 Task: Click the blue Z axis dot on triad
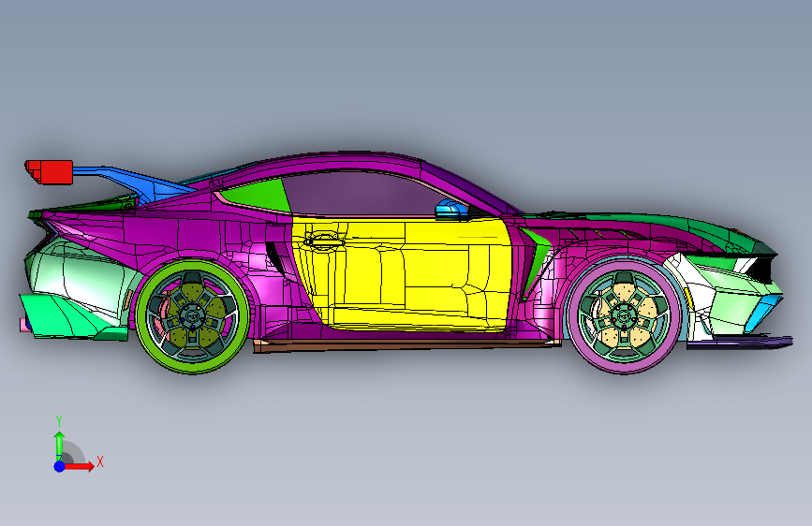tap(60, 466)
